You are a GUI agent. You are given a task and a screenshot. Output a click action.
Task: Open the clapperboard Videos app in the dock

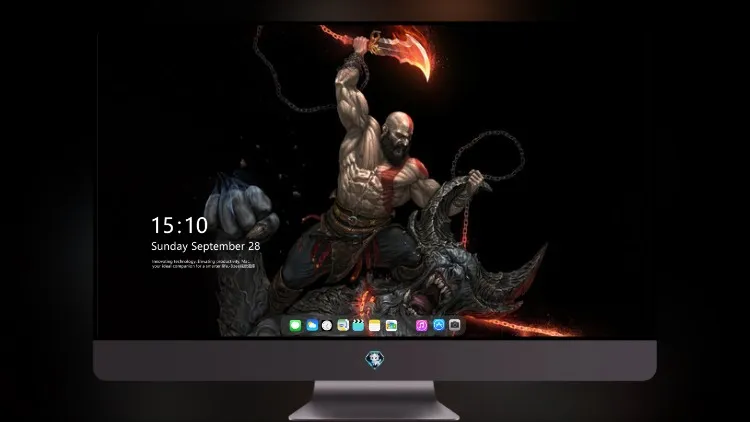pos(358,326)
